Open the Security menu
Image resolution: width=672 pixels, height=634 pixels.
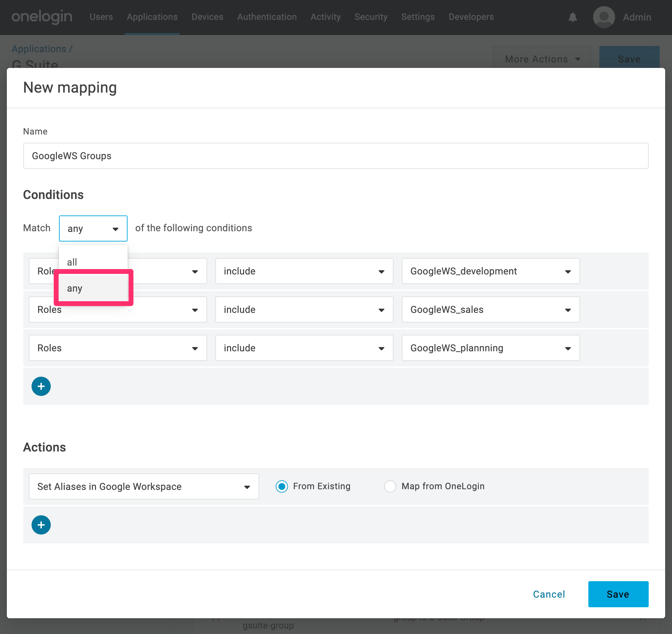point(371,17)
